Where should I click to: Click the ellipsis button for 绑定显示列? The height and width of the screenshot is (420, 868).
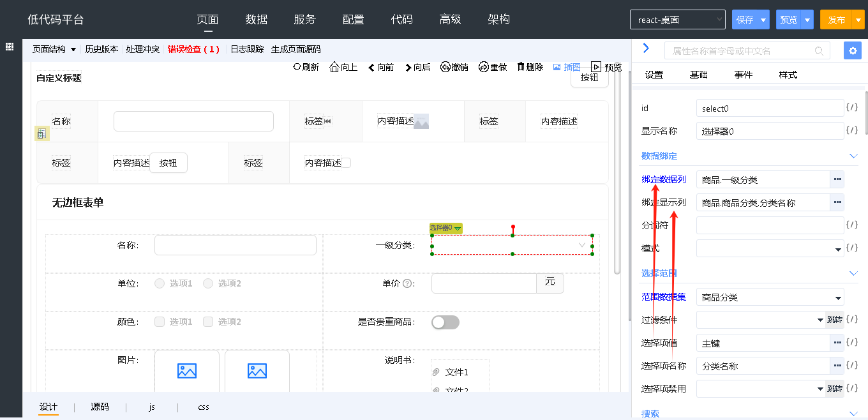click(837, 202)
